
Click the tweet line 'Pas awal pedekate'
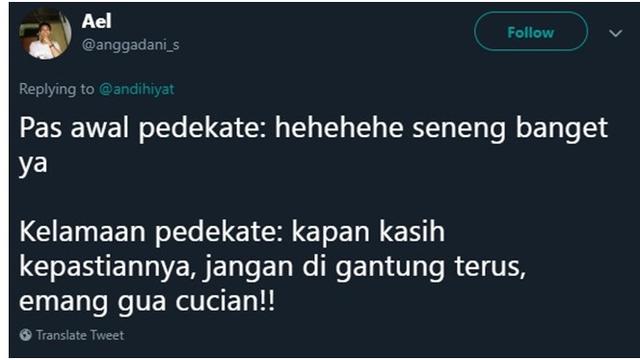pyautogui.click(x=142, y=128)
